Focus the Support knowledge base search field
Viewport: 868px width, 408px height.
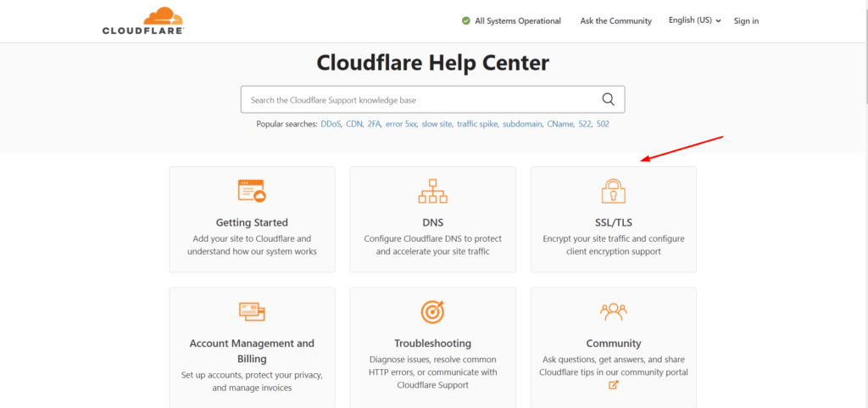point(433,99)
